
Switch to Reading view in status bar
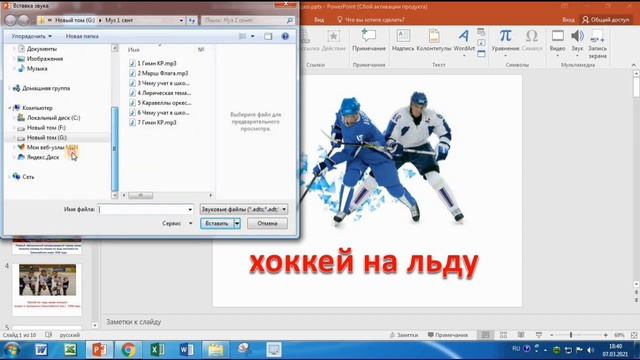tap(521, 335)
